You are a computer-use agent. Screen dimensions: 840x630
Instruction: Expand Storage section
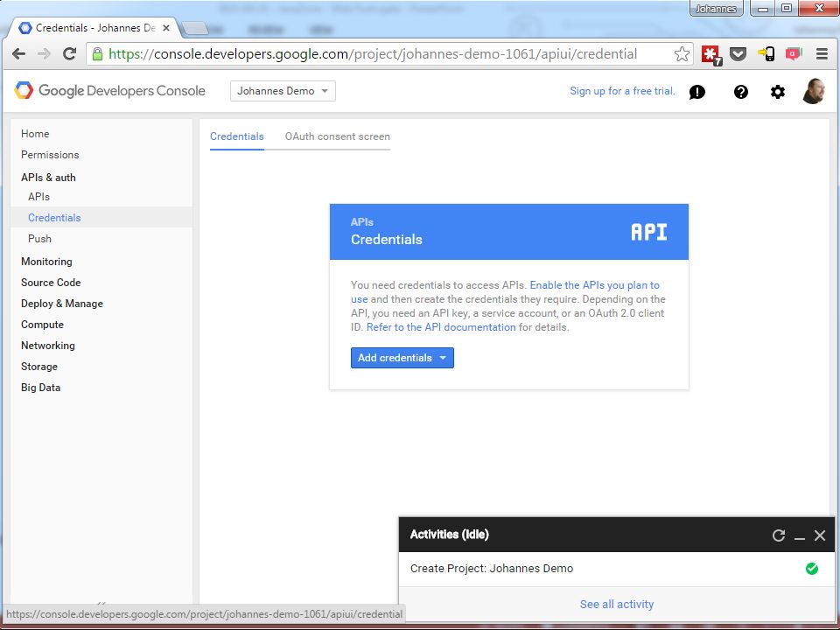39,367
